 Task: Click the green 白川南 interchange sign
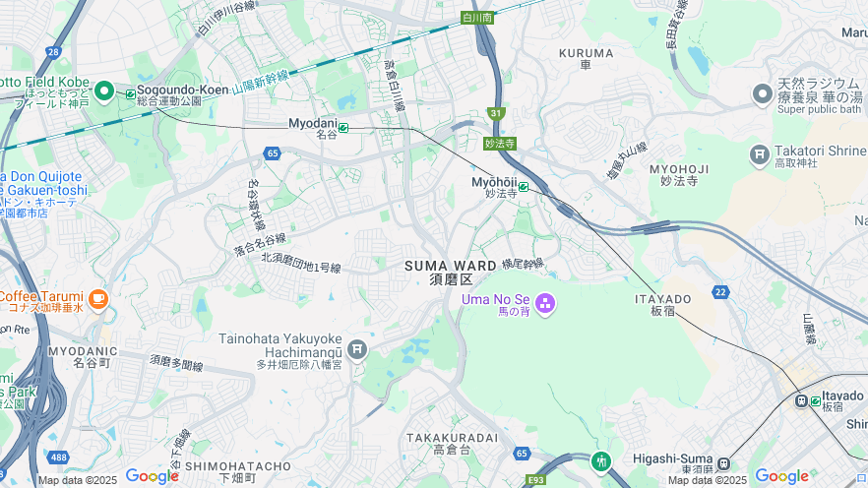coord(477,18)
